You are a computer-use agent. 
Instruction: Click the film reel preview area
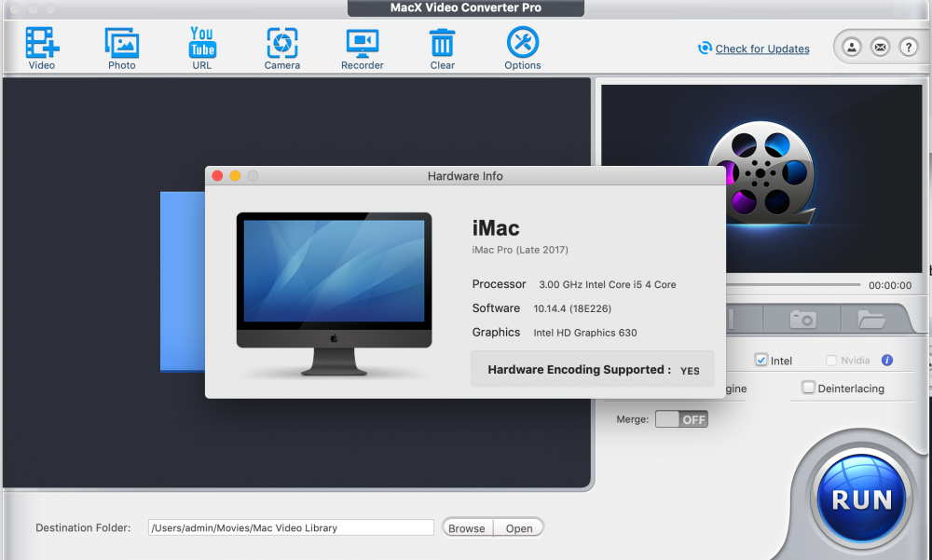pos(761,178)
